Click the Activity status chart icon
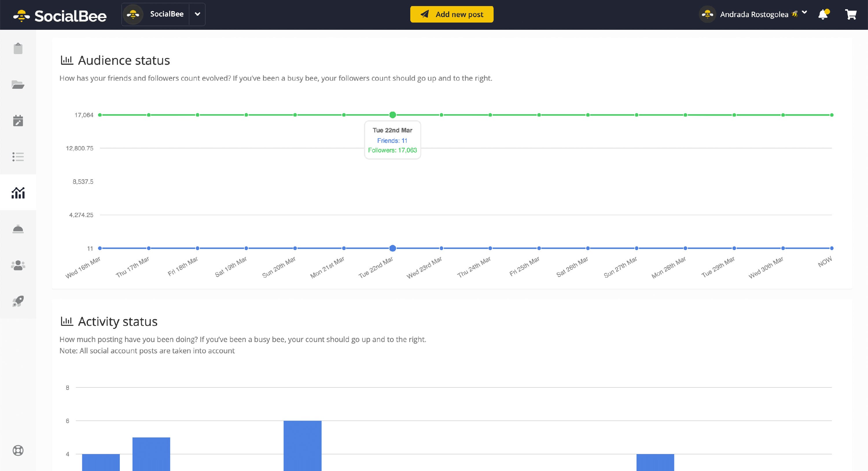Image resolution: width=868 pixels, height=471 pixels. coord(67,321)
